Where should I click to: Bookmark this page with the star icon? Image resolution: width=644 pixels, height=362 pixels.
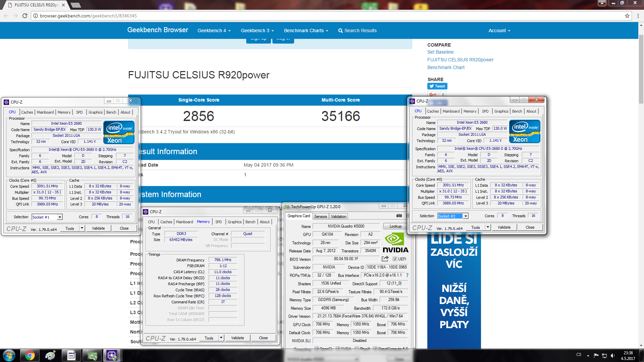(x=627, y=16)
